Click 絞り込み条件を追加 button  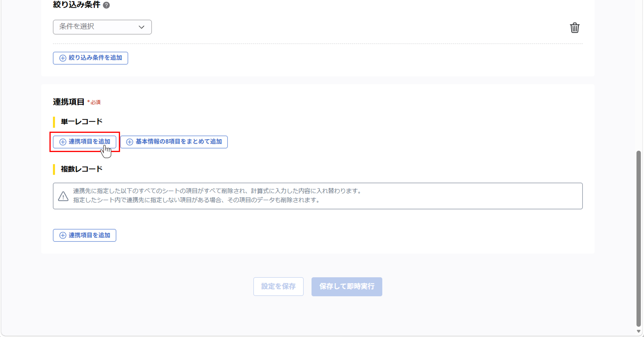(90, 58)
